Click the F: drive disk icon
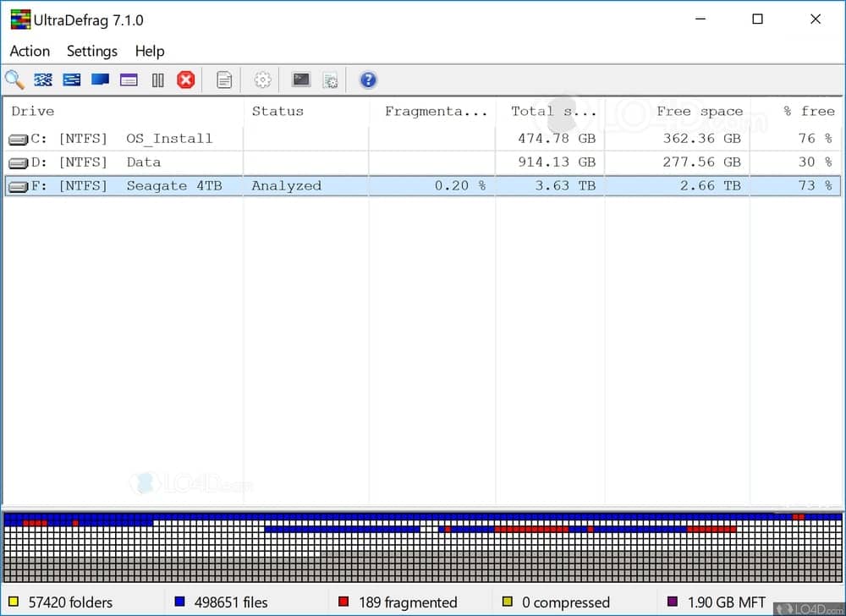The image size is (846, 616). (18, 187)
